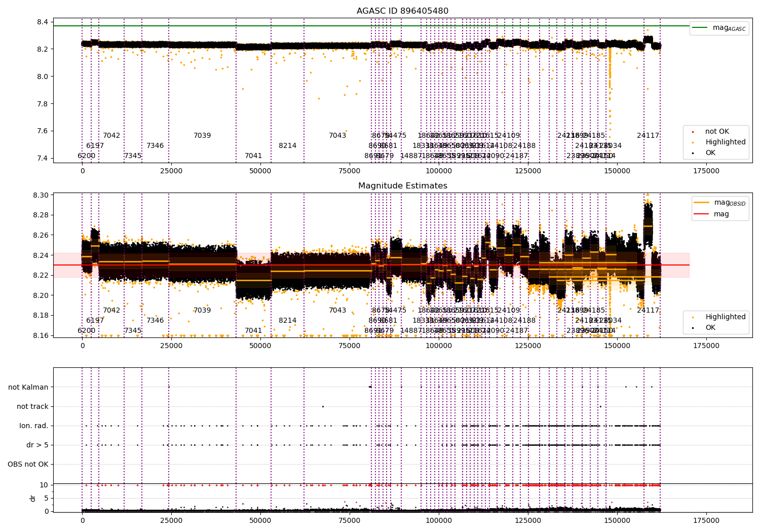Click obsid label '7345' in the middle plot
This screenshot has width=760, height=532.
click(x=133, y=331)
